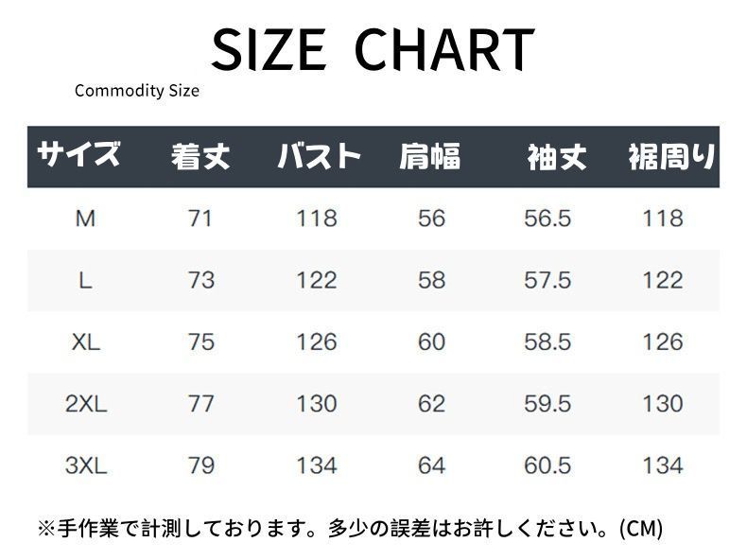This screenshot has width=747, height=560.
Task: Select the バスト column header
Action: pyautogui.click(x=319, y=156)
